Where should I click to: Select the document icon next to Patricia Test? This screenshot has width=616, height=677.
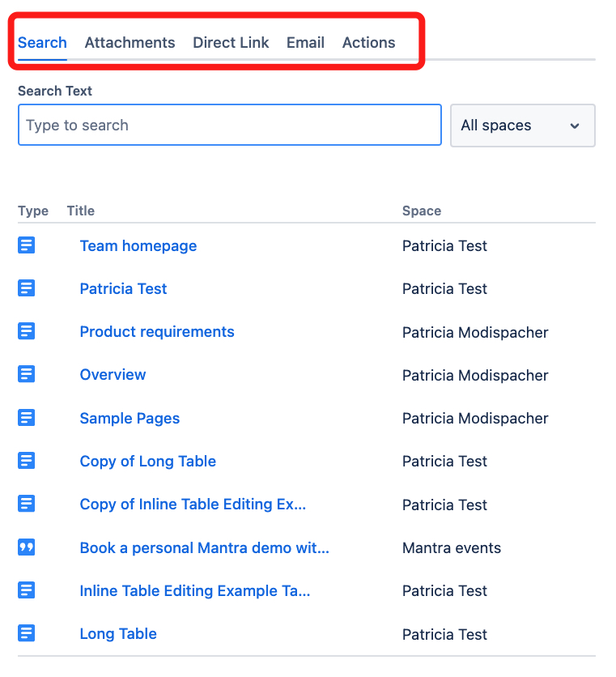point(26,288)
